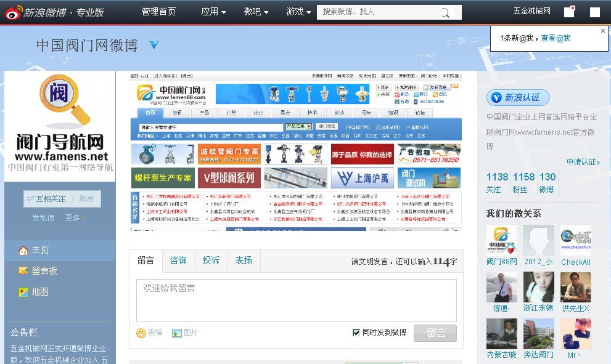The image size is (611, 364).
Task: Expand the 更多 options dropdown
Action: click(76, 217)
